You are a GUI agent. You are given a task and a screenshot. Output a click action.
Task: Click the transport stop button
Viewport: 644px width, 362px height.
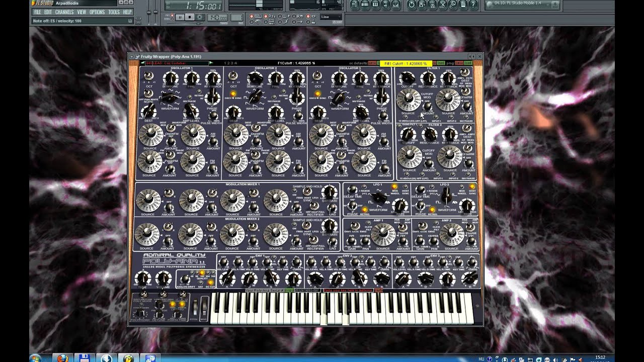[190, 17]
